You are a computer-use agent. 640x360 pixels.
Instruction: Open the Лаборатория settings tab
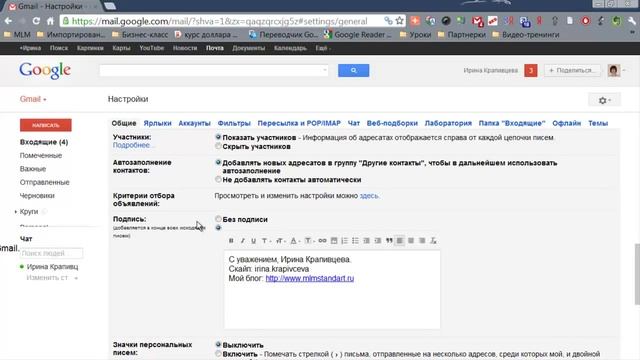coord(448,123)
